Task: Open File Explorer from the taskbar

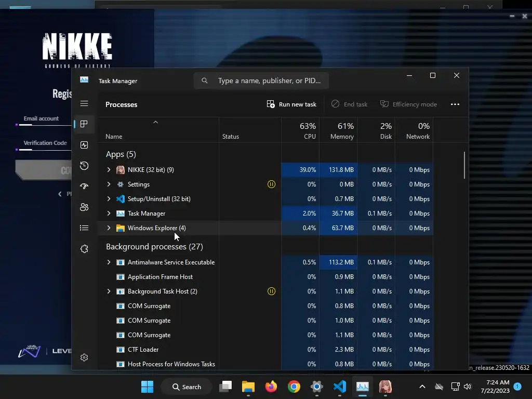Action: (x=248, y=387)
